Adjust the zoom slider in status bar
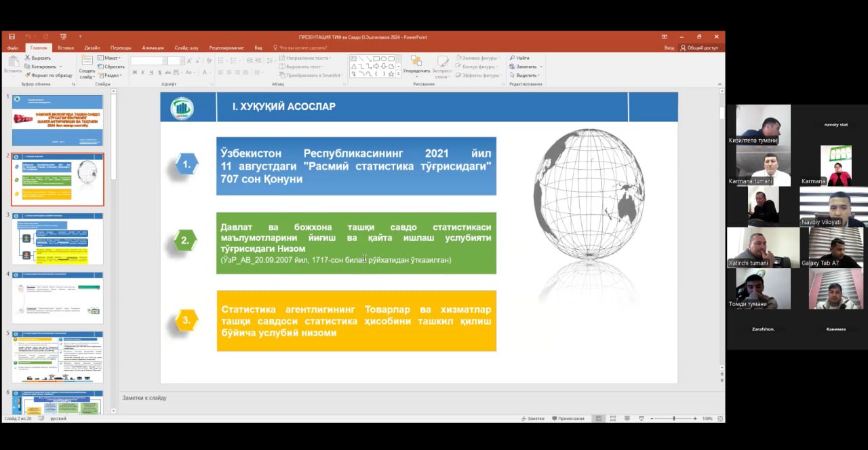 tap(673, 419)
